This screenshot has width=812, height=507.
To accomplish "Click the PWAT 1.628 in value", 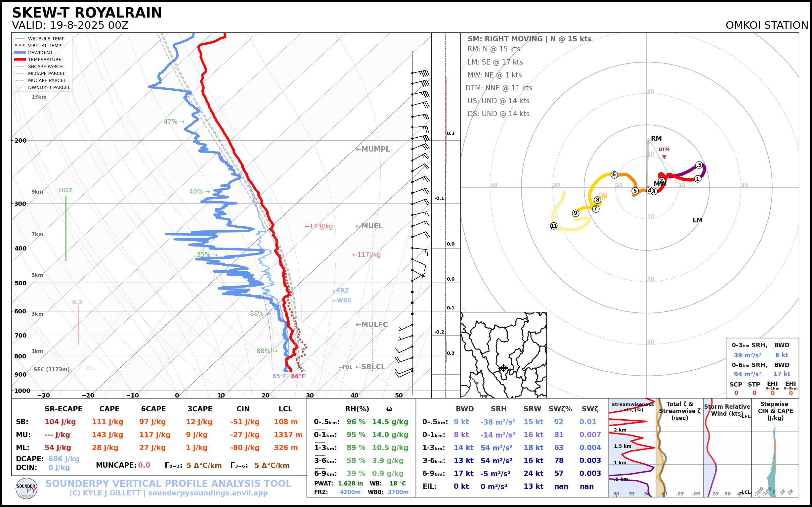I will (350, 484).
